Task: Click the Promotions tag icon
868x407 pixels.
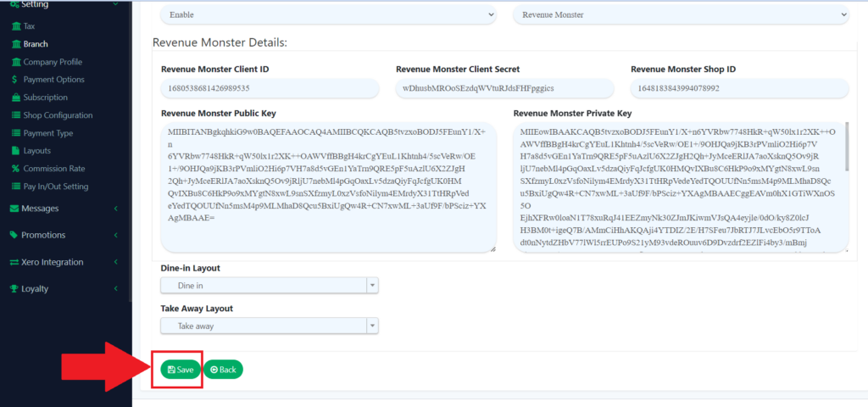Action: [14, 235]
